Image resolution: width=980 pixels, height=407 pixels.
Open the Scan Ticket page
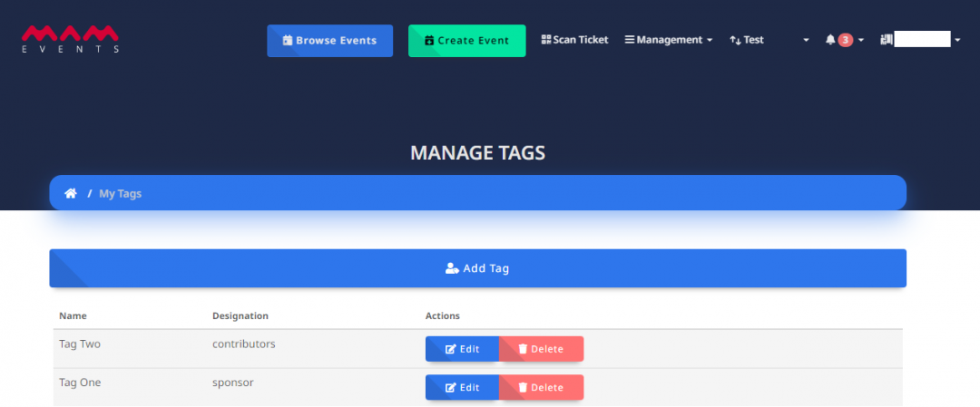pyautogui.click(x=574, y=40)
